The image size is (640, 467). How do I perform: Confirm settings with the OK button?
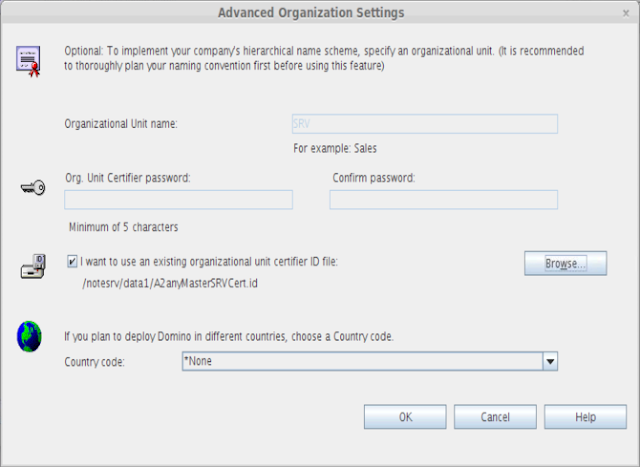point(405,417)
